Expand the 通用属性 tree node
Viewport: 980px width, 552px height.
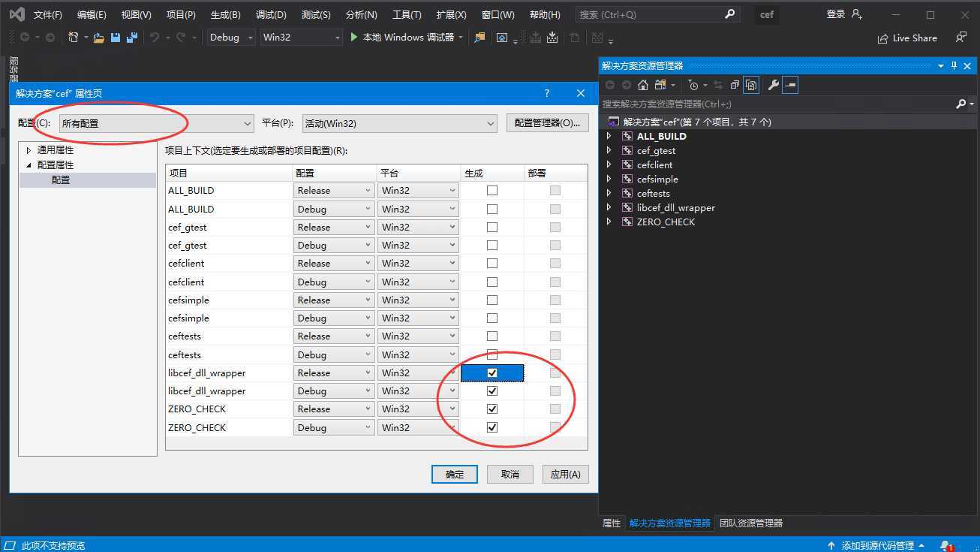pyautogui.click(x=29, y=150)
